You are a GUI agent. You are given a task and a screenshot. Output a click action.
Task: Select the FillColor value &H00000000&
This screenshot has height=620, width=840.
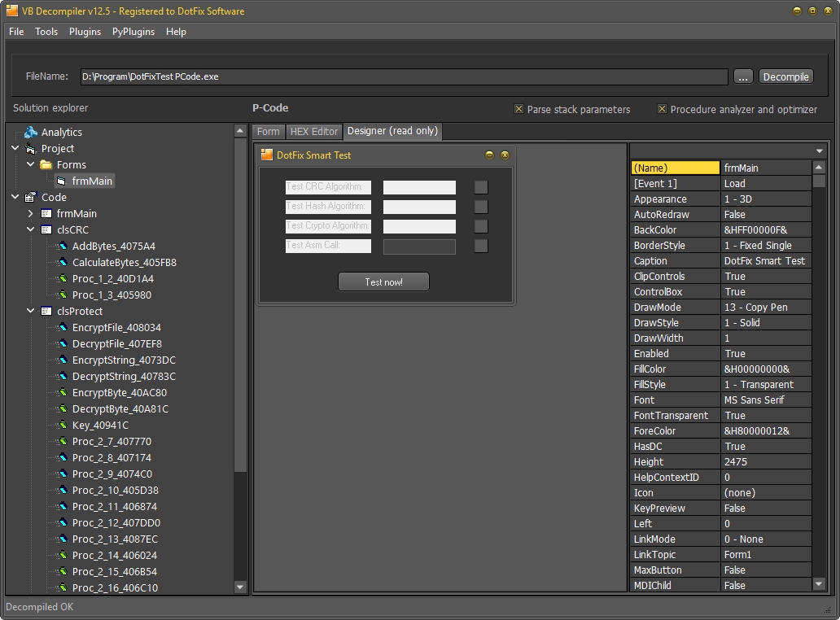point(766,369)
